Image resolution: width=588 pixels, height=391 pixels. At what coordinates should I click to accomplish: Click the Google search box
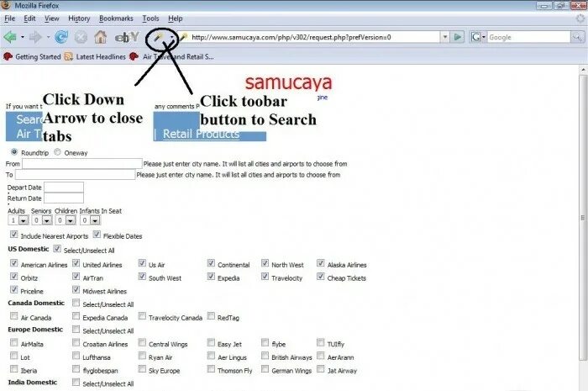(x=528, y=37)
